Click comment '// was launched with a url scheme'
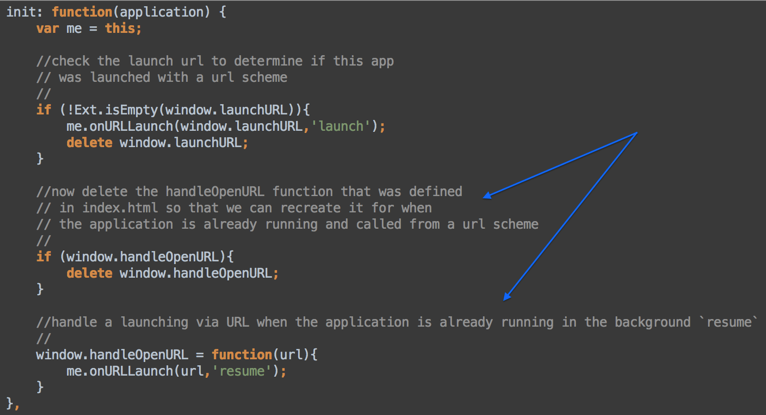Image resolution: width=766 pixels, height=415 pixels. coord(162,77)
